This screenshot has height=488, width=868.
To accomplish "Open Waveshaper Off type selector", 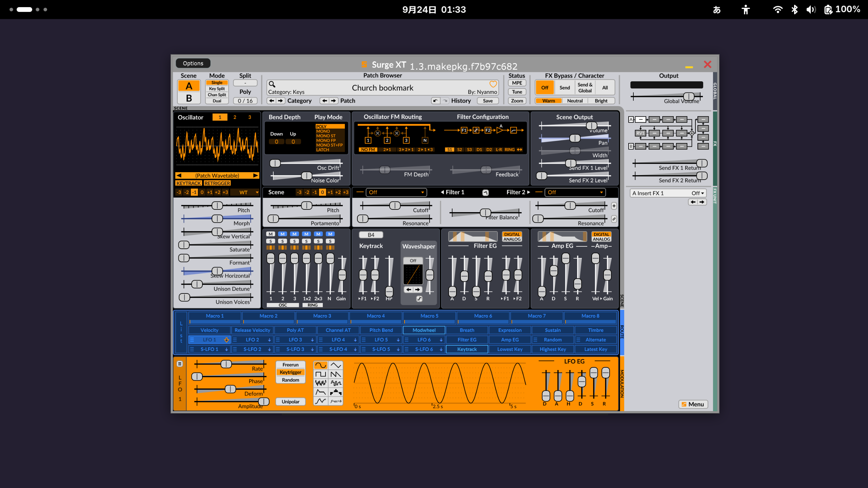I will pyautogui.click(x=413, y=261).
